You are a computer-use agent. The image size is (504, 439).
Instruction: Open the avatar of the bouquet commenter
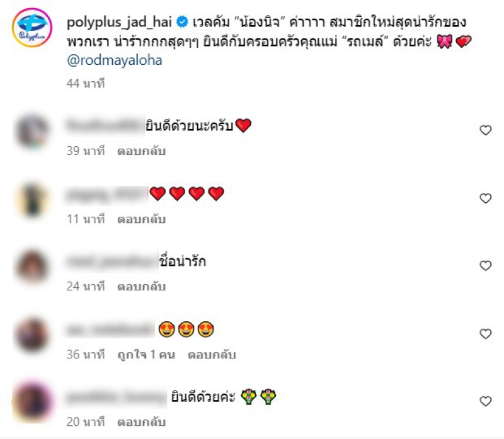click(32, 402)
